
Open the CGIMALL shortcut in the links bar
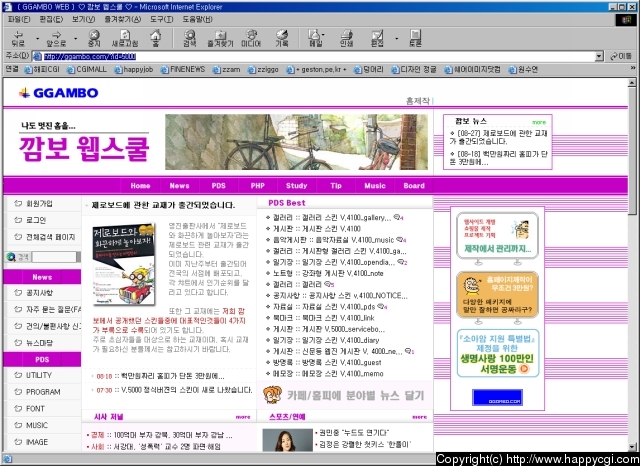coord(87,70)
